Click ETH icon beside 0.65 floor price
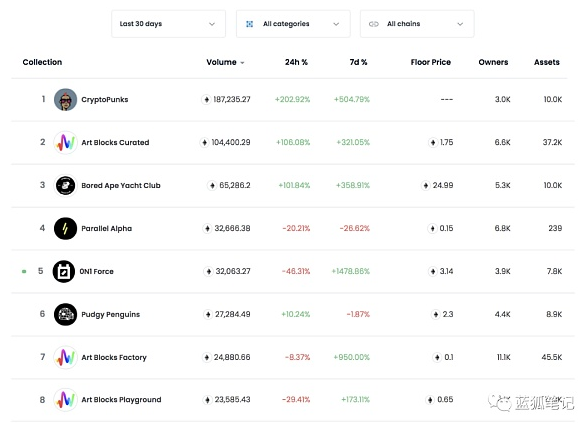This screenshot has width=588, height=424. pyautogui.click(x=430, y=400)
